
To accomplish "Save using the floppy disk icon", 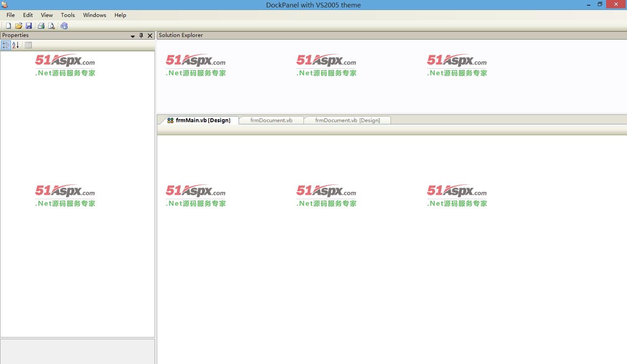I will pyautogui.click(x=29, y=26).
